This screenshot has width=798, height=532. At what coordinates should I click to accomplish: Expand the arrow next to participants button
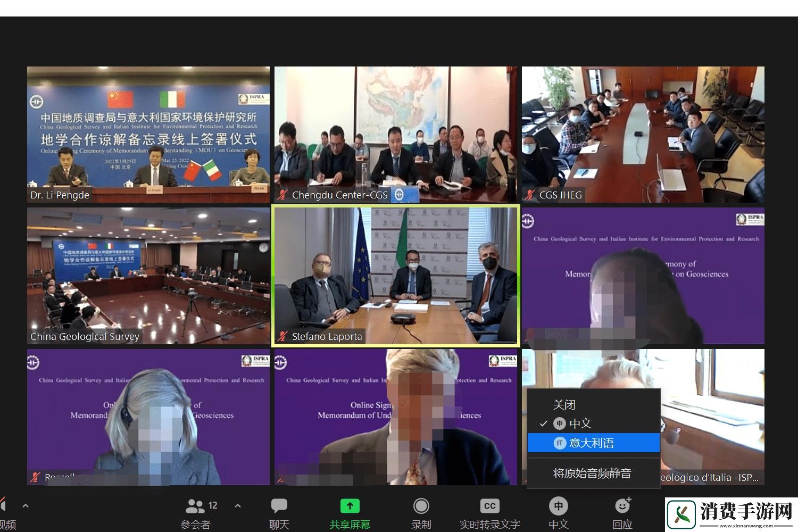pos(238,506)
